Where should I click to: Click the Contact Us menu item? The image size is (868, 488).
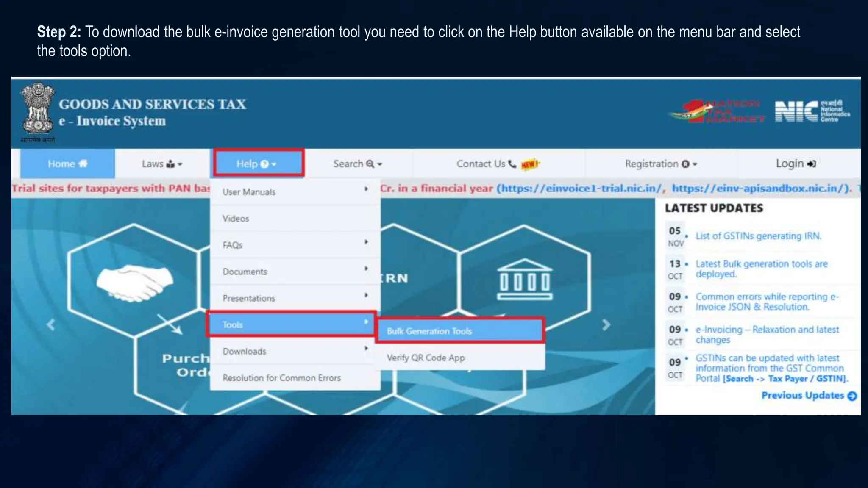click(x=498, y=164)
